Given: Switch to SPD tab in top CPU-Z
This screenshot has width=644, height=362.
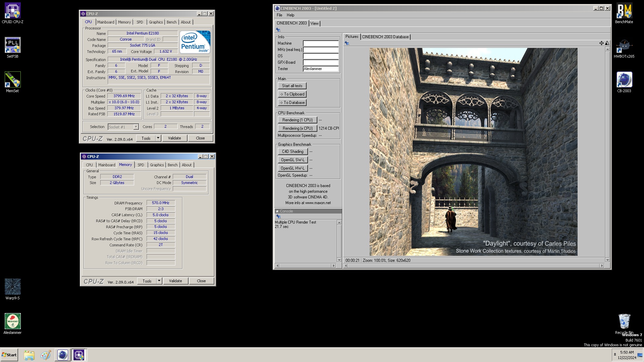Looking at the screenshot, I should point(140,22).
